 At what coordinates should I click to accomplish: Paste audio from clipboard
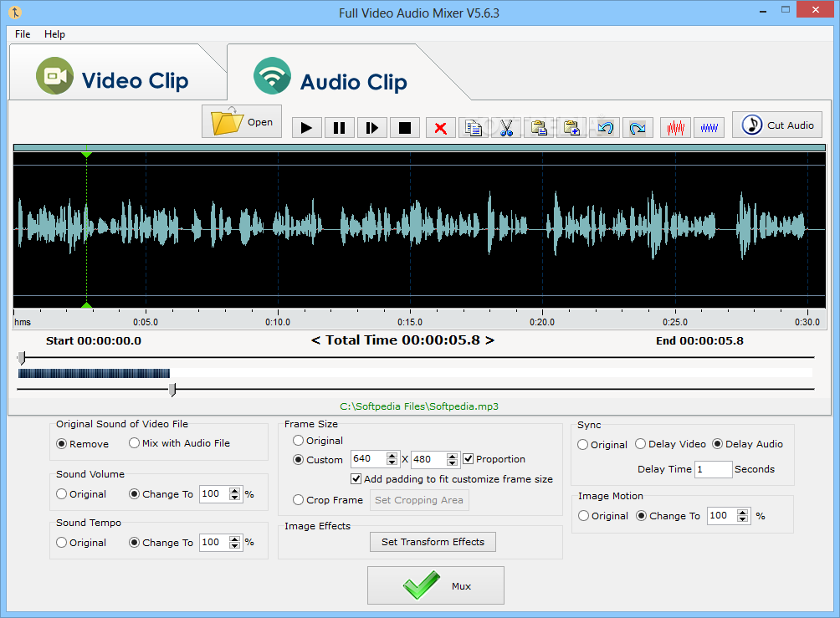(x=539, y=128)
